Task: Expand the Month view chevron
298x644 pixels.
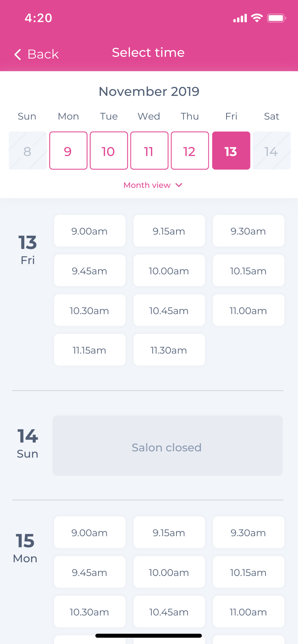Action: pos(179,185)
